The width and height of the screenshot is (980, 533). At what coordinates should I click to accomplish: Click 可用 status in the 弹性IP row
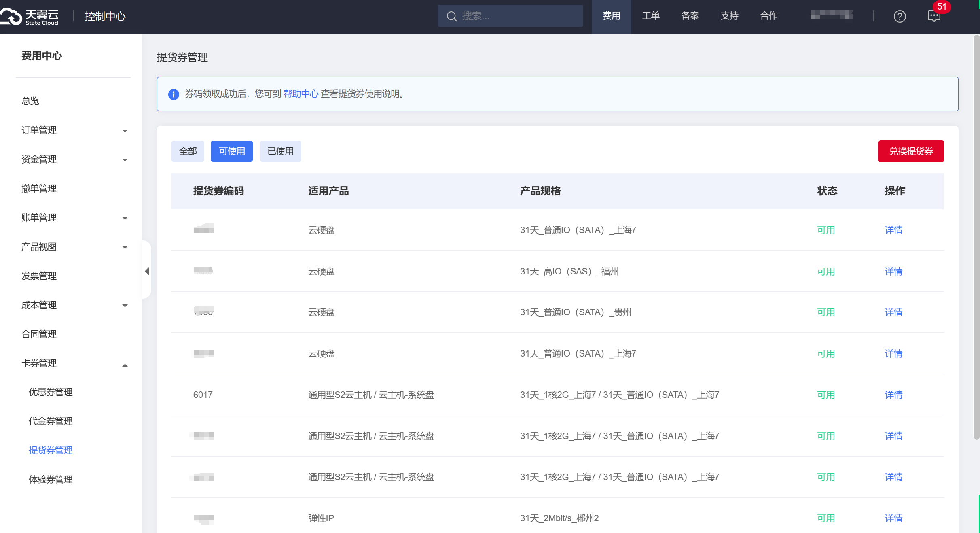tap(826, 518)
